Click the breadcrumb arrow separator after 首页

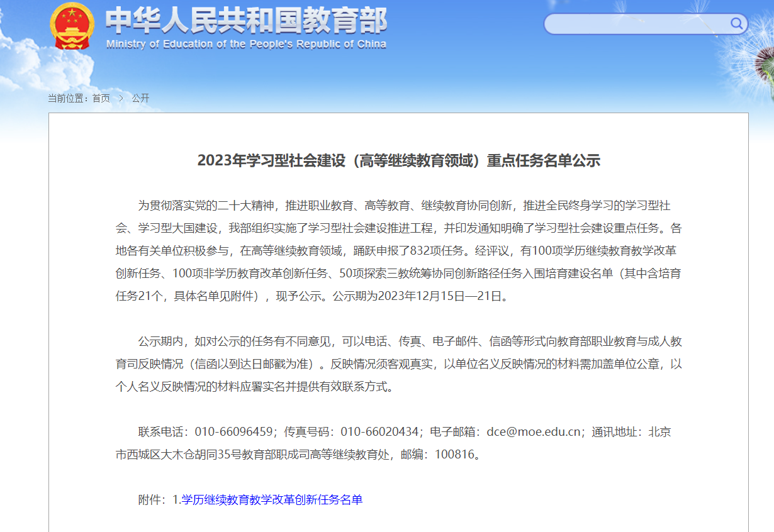(121, 98)
